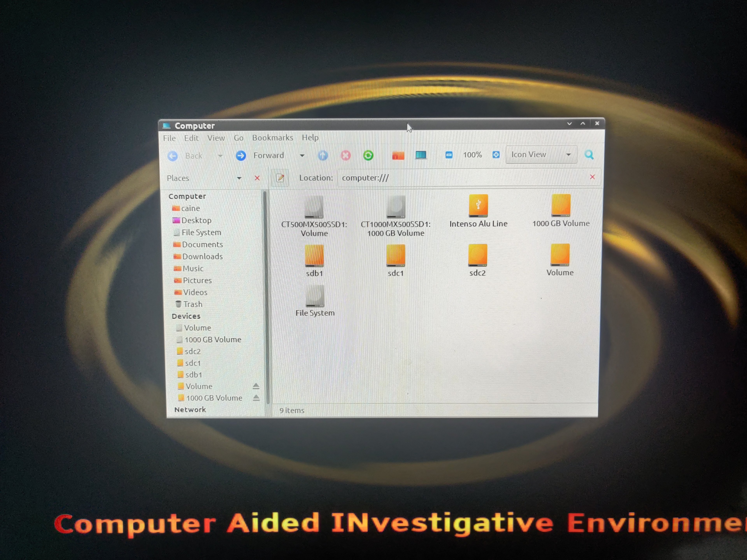747x560 pixels.
Task: Click the Reload green circular arrow icon
Action: (x=368, y=155)
